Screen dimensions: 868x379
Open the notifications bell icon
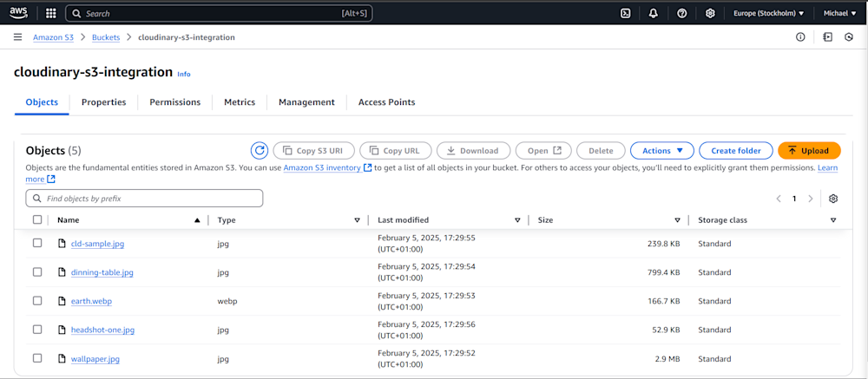click(654, 13)
